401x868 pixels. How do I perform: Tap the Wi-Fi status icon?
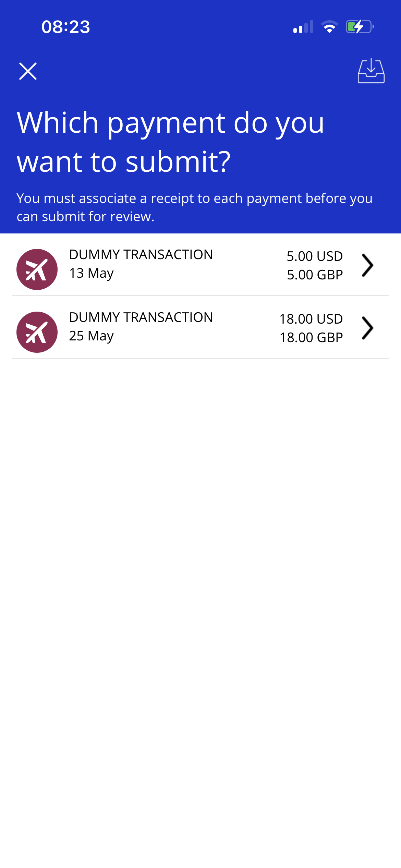click(x=329, y=27)
